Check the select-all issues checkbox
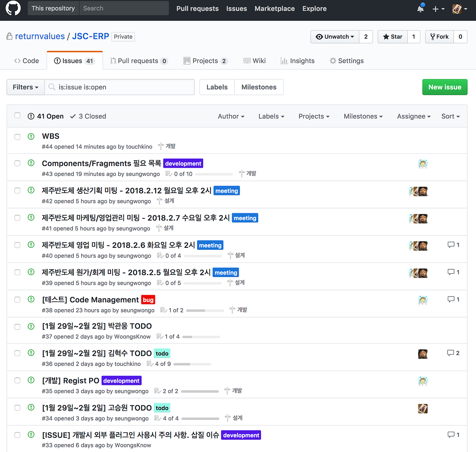This screenshot has width=476, height=452. 17,115
